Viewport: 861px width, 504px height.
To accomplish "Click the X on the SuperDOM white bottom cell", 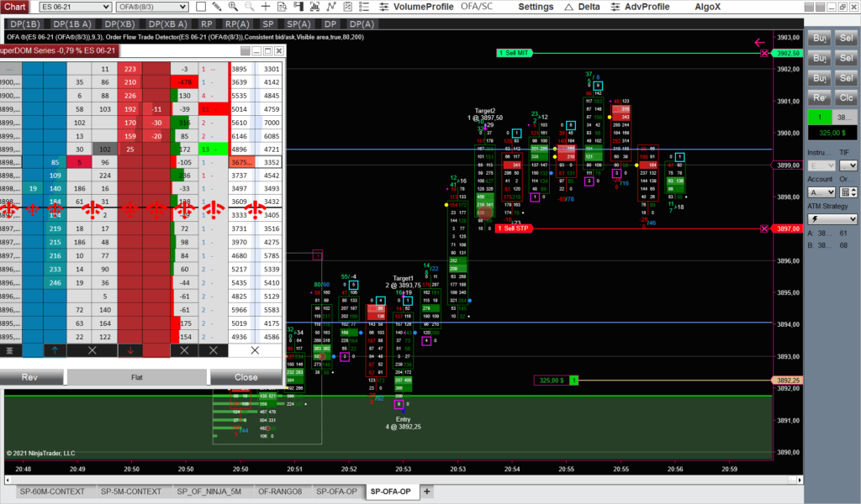I will (x=255, y=350).
